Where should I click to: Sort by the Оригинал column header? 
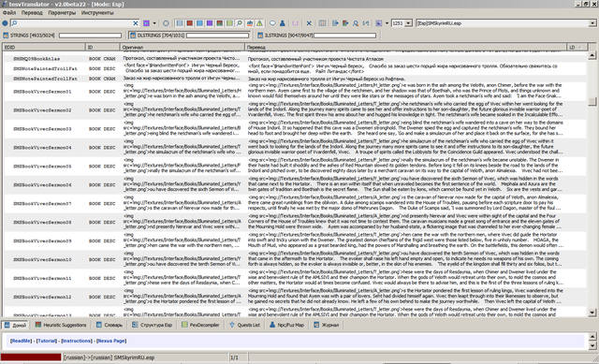(182, 47)
